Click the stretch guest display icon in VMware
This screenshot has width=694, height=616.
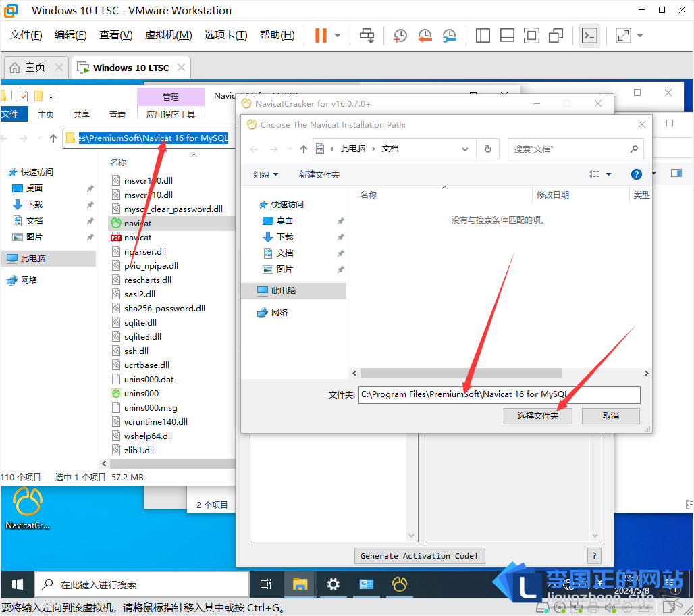tap(623, 35)
